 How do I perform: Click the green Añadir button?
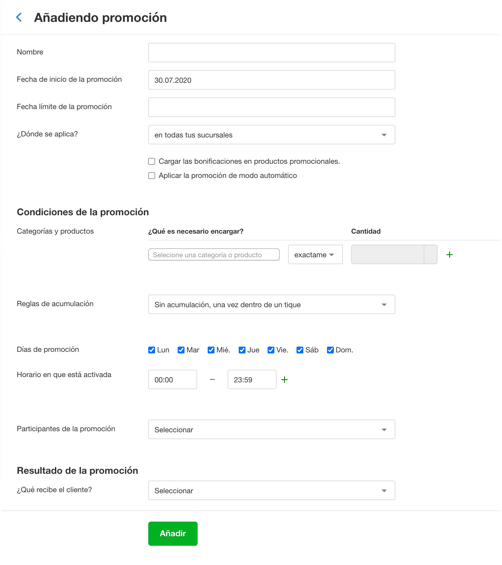click(x=173, y=534)
